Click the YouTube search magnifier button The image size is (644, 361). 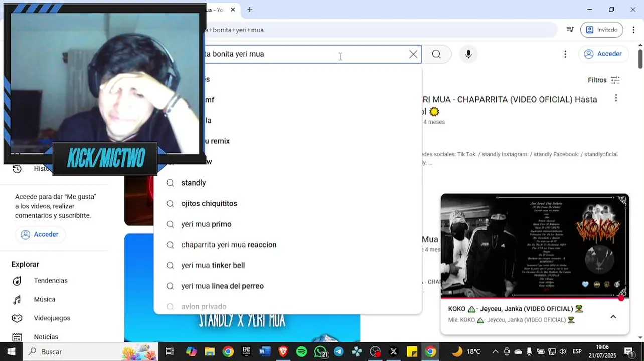436,54
